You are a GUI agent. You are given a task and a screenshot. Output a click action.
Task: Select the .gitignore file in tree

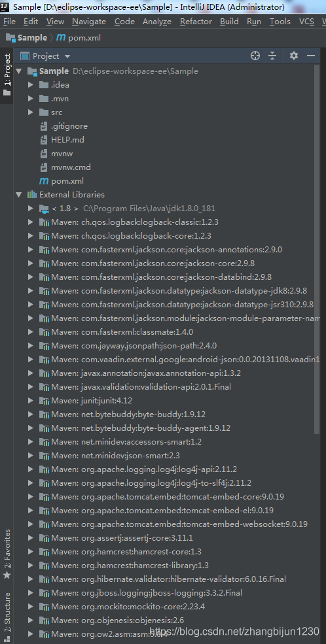pos(69,126)
